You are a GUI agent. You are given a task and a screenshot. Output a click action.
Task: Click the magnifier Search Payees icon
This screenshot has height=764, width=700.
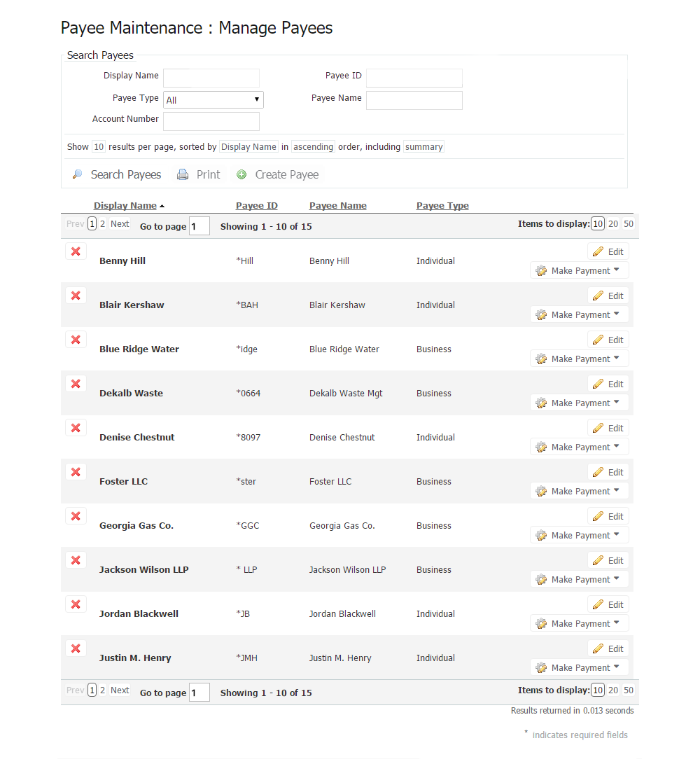click(x=78, y=175)
